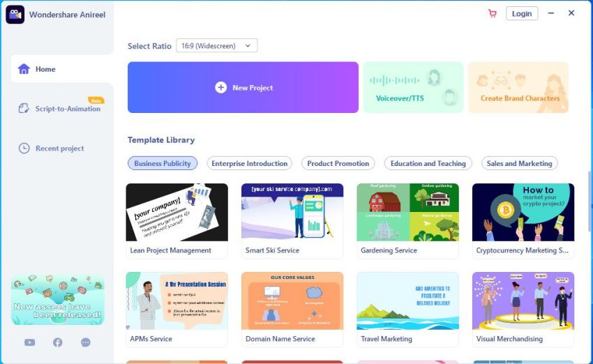Open Recent project clock icon
Screen dimensions: 593x364
point(24,148)
